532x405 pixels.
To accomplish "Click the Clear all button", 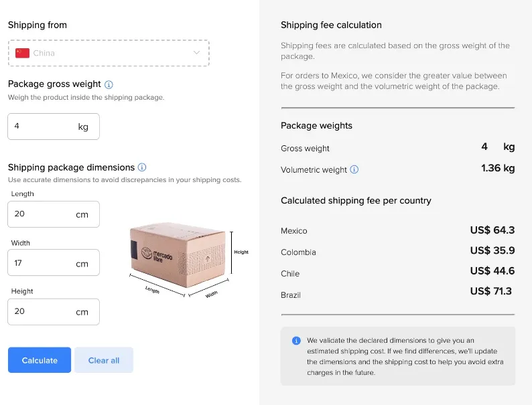I will tap(104, 360).
